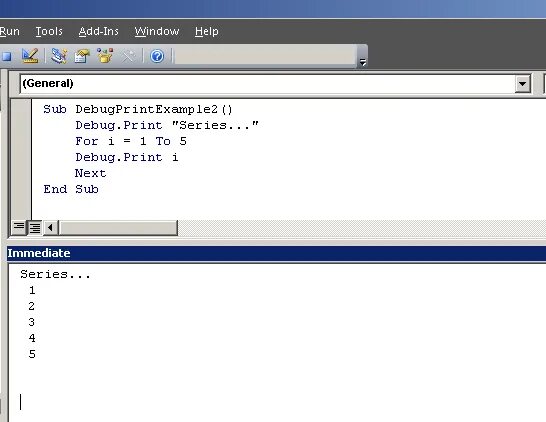This screenshot has width=546, height=422.
Task: Click output value 5 in Immediate window
Action: click(x=32, y=354)
